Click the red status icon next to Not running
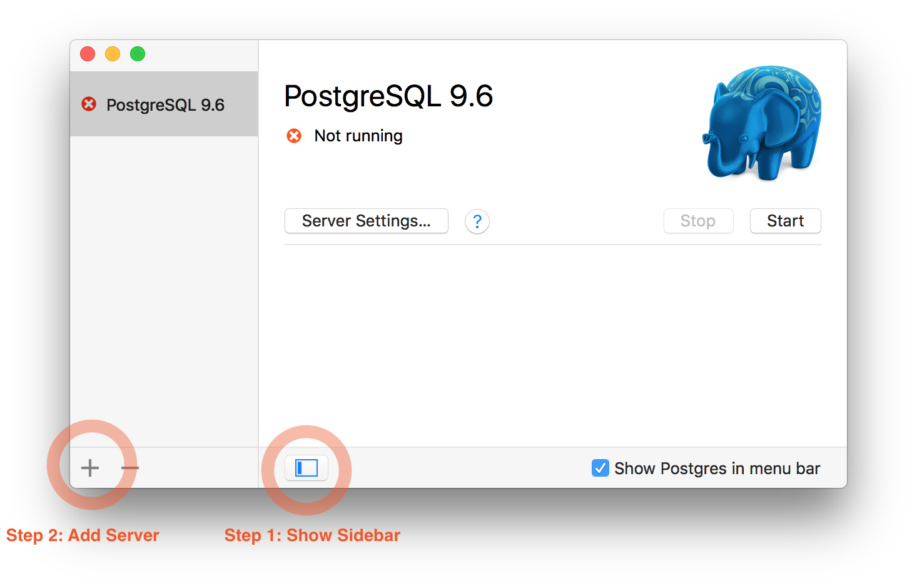 pos(294,136)
